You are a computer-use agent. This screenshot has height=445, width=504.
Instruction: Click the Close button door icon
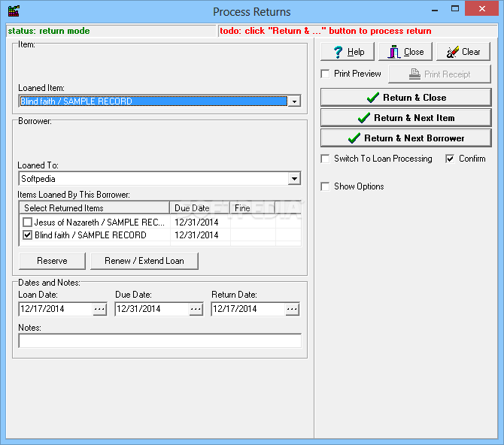click(393, 52)
